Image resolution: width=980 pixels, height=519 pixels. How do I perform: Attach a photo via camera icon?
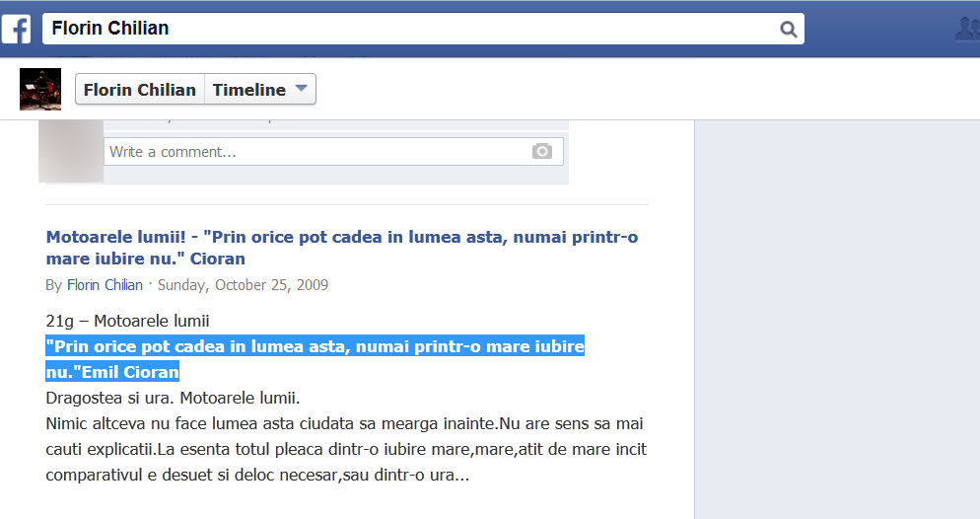542,151
